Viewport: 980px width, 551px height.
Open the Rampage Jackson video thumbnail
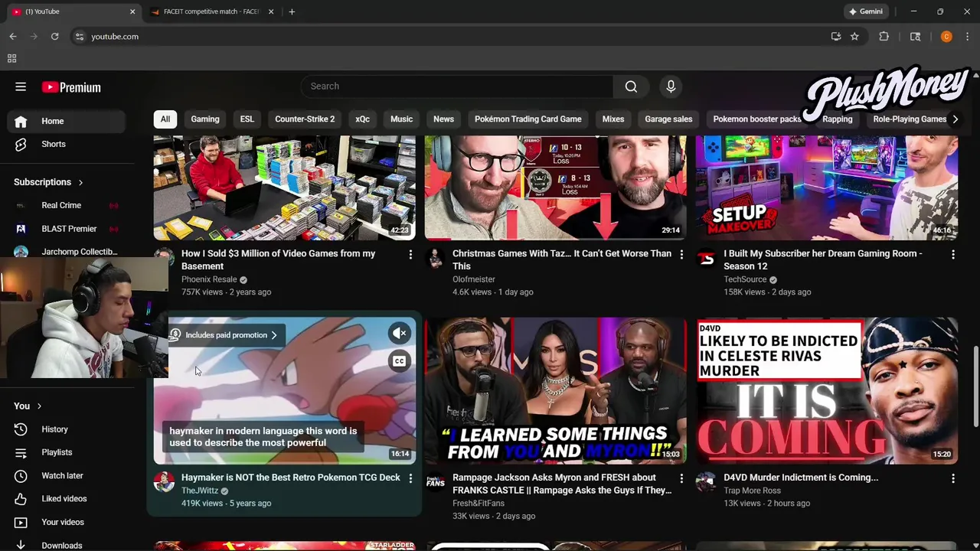[555, 390]
